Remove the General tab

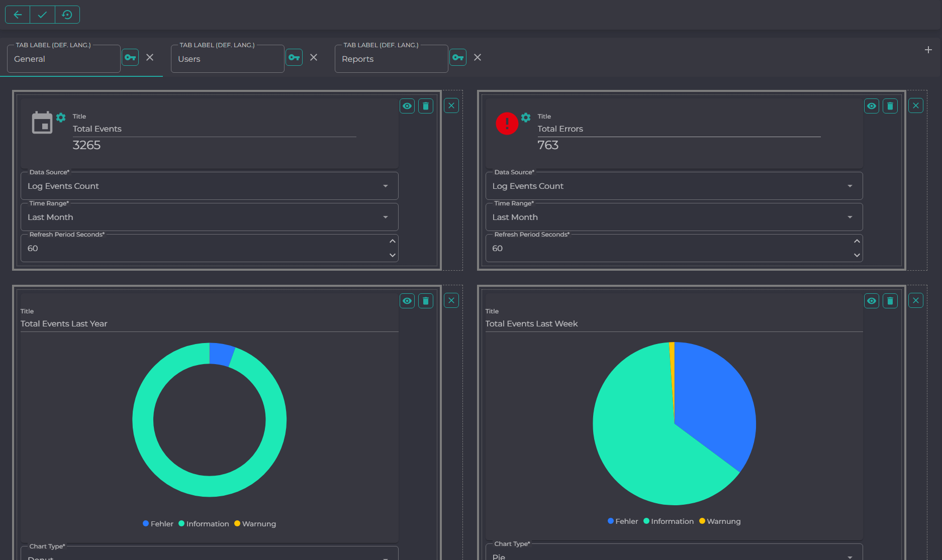[x=150, y=57]
